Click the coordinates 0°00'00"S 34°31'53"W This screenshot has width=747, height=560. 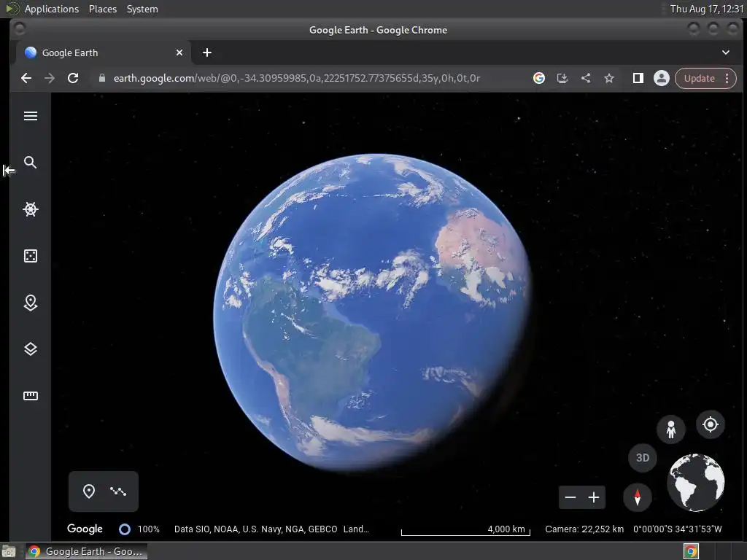[x=678, y=529]
